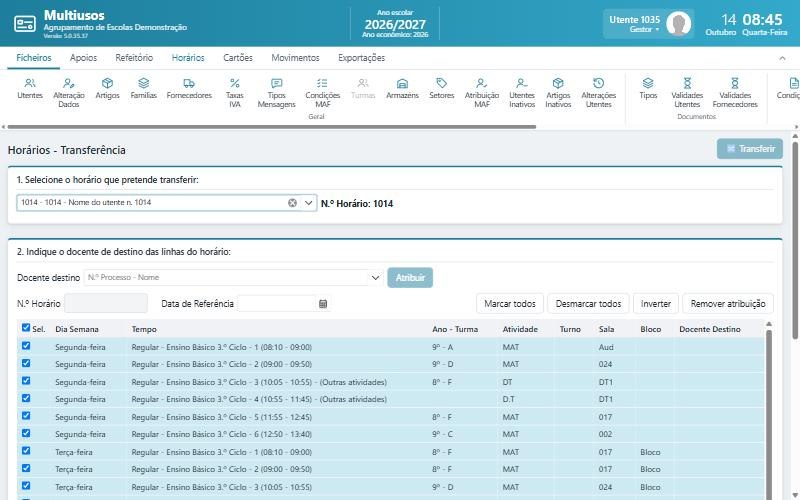Sort by the Docente Destino column header
The width and height of the screenshot is (800, 500).
710,329
